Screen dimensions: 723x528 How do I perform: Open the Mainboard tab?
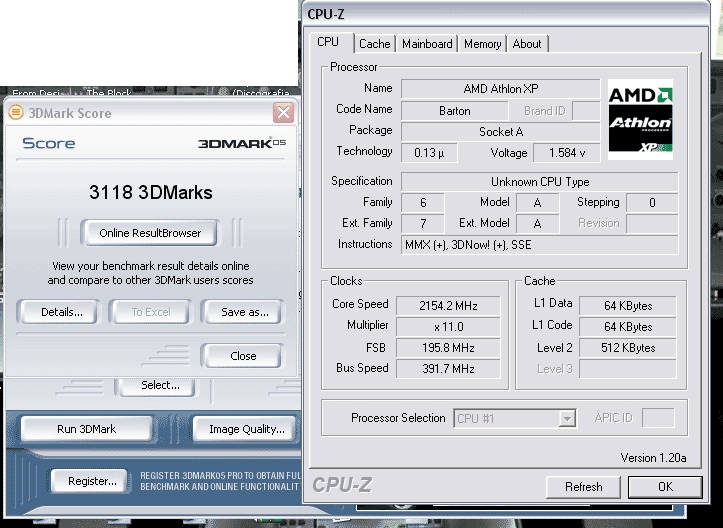pos(427,44)
